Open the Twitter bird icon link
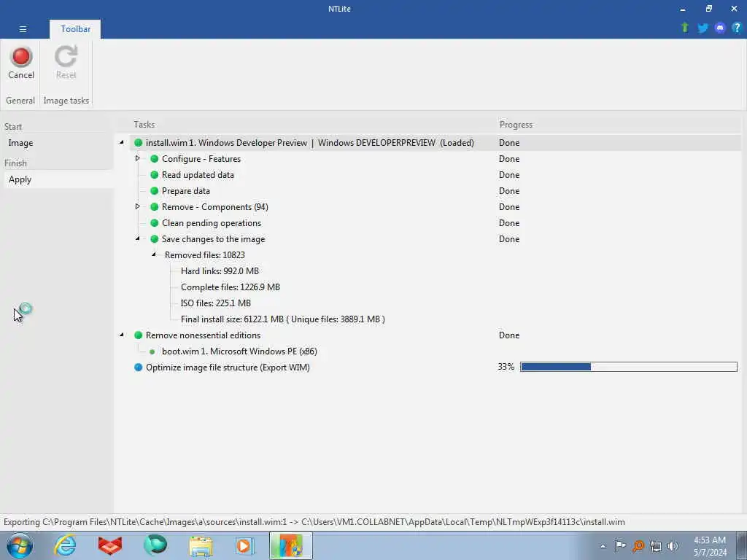The height and width of the screenshot is (560, 747). pyautogui.click(x=703, y=28)
